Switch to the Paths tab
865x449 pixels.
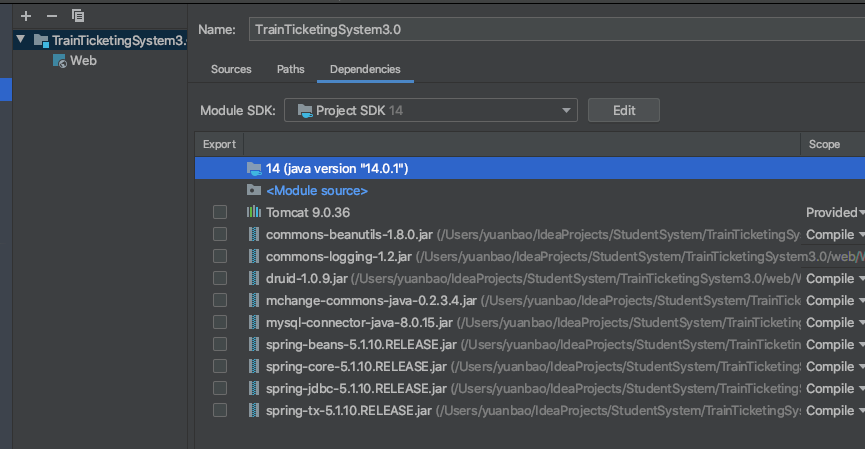point(291,70)
